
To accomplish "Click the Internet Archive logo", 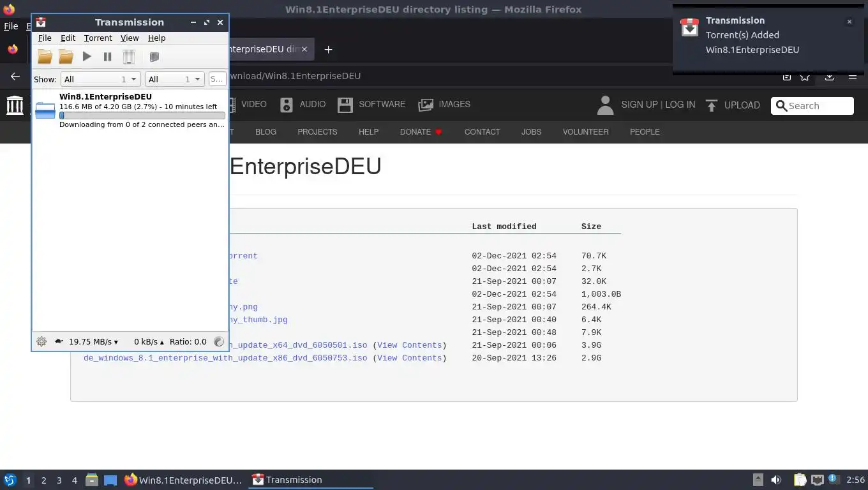I will click(x=15, y=105).
